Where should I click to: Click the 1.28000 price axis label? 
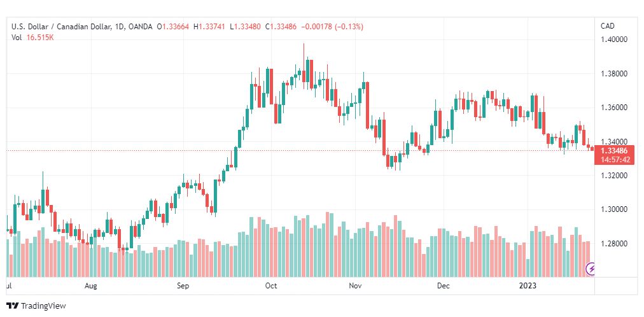coord(615,244)
